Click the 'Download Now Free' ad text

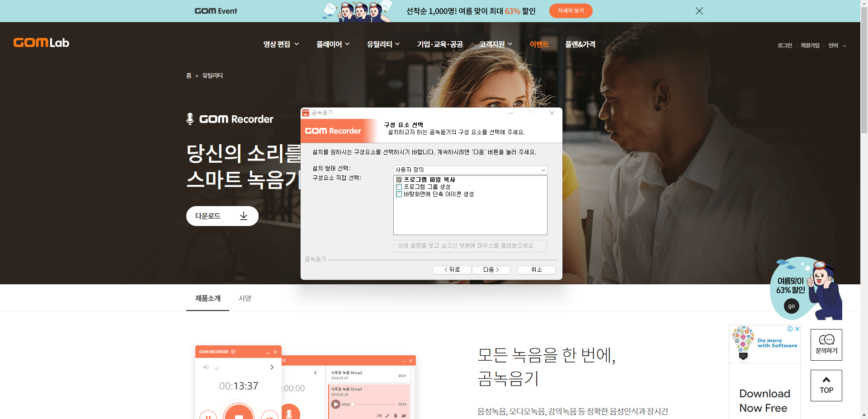pos(764,400)
